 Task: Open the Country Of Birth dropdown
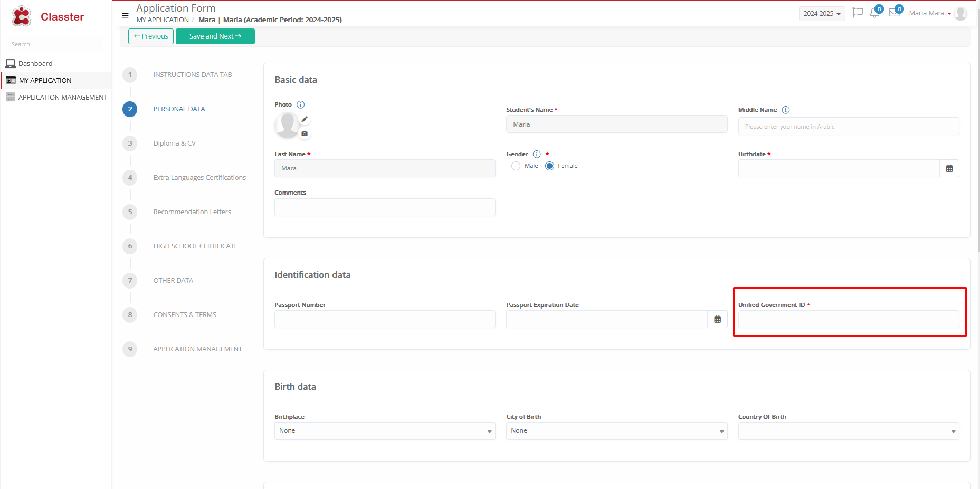point(848,431)
